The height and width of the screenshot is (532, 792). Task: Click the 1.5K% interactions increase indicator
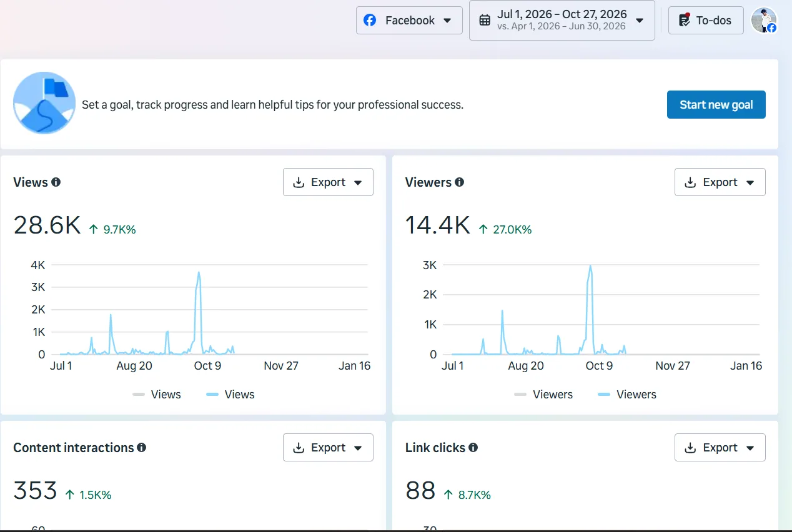(88, 495)
